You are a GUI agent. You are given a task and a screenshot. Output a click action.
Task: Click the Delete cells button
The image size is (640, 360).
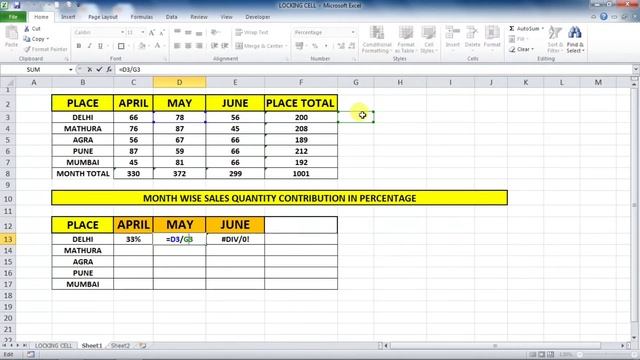[472, 38]
